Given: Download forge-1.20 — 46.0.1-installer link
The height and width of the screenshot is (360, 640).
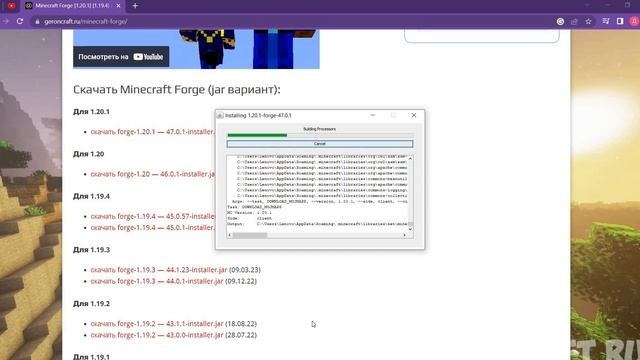Looking at the screenshot, I should [153, 174].
